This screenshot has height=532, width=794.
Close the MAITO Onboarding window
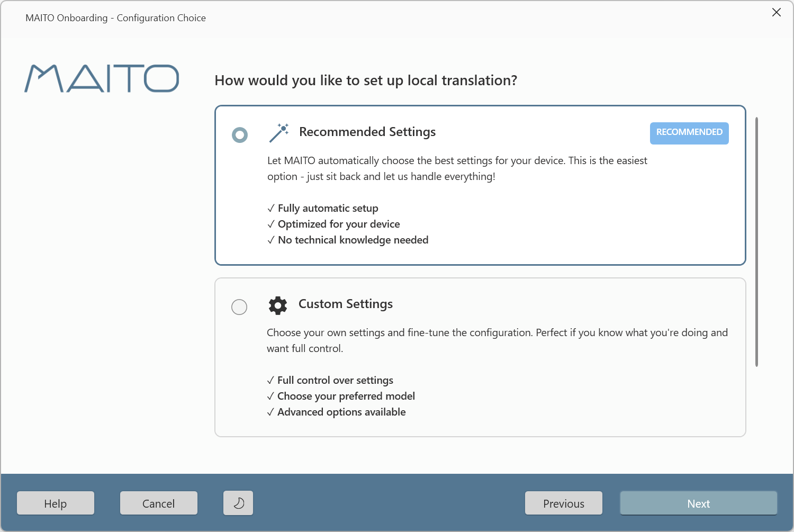pos(777,12)
